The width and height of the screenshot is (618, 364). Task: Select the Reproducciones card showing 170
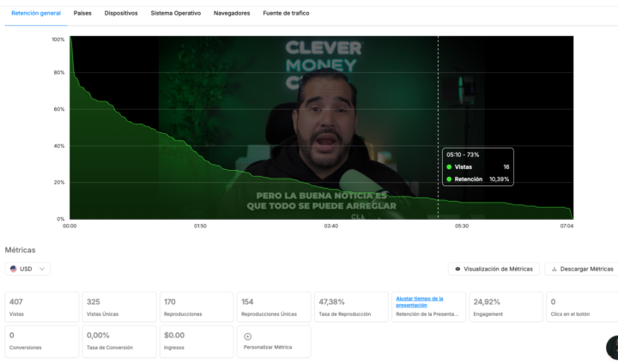[197, 306]
